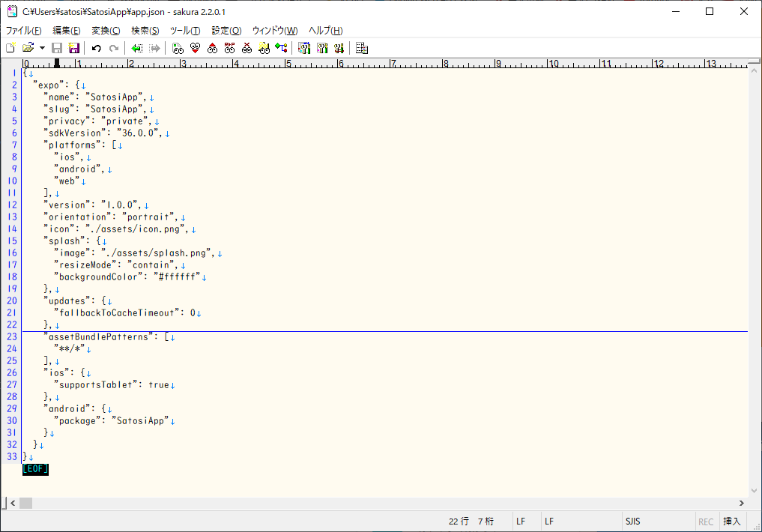762x532 pixels.
Task: Click the "package": "SatosiApp" text
Action: pyautogui.click(x=112, y=421)
